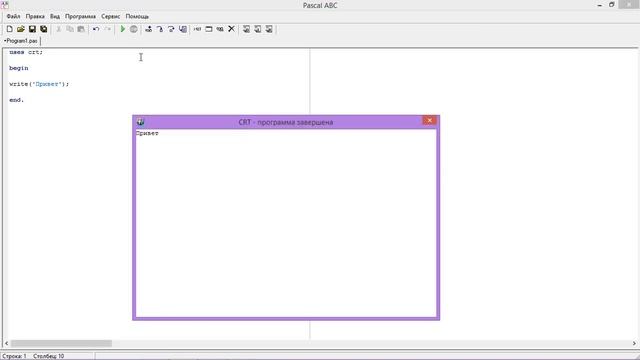Click the step into debug icon
640x360 pixels.
click(160, 29)
